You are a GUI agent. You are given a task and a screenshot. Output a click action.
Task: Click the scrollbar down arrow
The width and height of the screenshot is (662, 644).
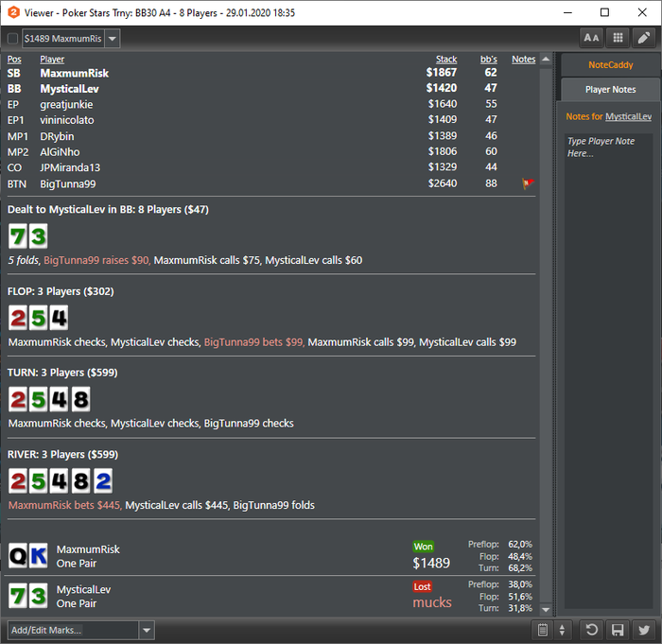point(546,609)
